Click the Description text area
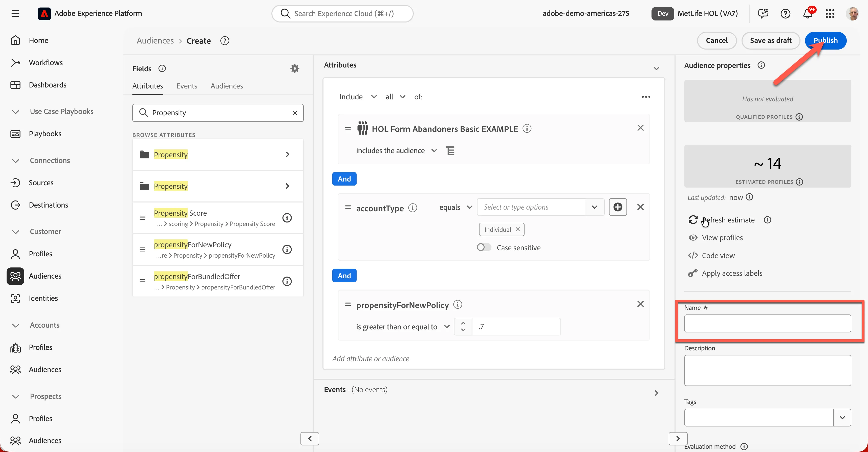This screenshot has height=452, width=868. [767, 371]
